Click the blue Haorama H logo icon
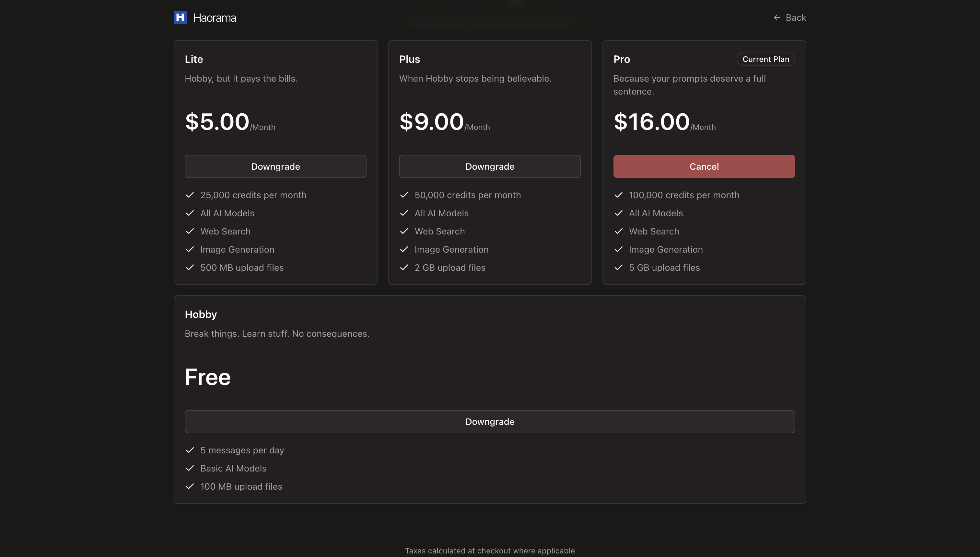Viewport: 980px width, 557px height. tap(180, 17)
